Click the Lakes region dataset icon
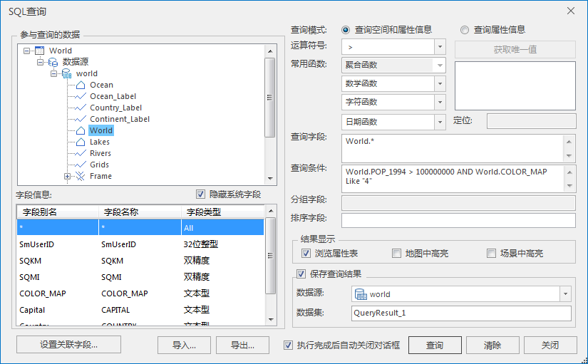 pyautogui.click(x=81, y=142)
